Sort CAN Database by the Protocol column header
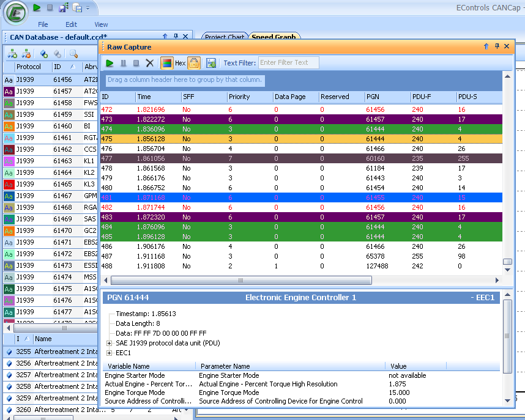The width and height of the screenshot is (525, 420). click(34, 67)
